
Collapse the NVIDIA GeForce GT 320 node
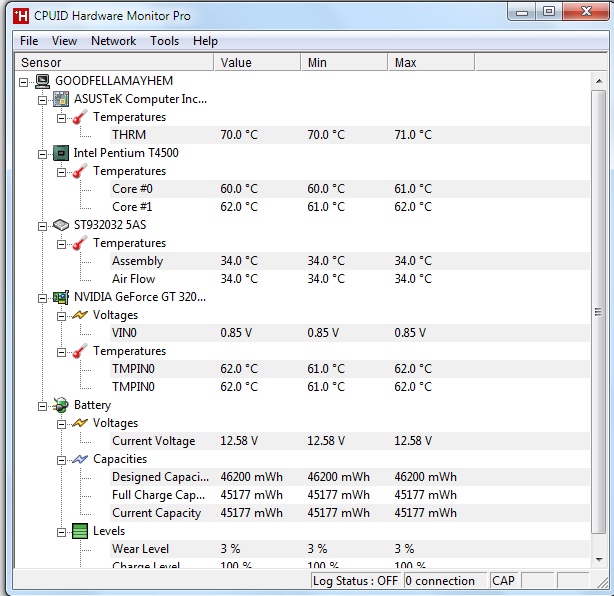point(42,299)
